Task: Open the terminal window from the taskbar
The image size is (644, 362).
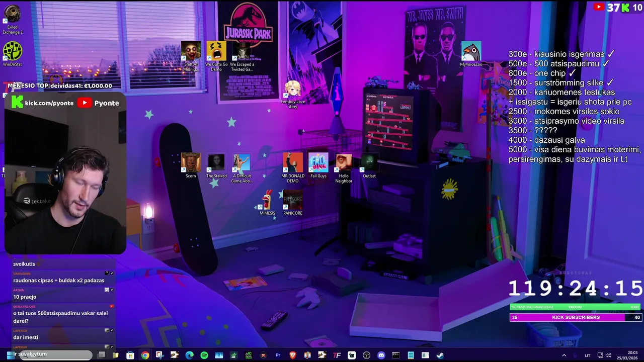Action: pos(396,355)
